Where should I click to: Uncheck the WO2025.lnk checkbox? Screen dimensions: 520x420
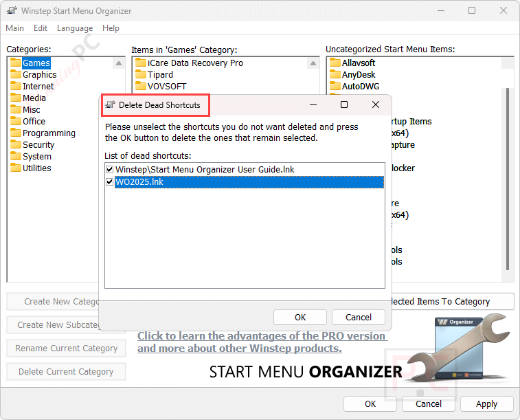pos(109,181)
